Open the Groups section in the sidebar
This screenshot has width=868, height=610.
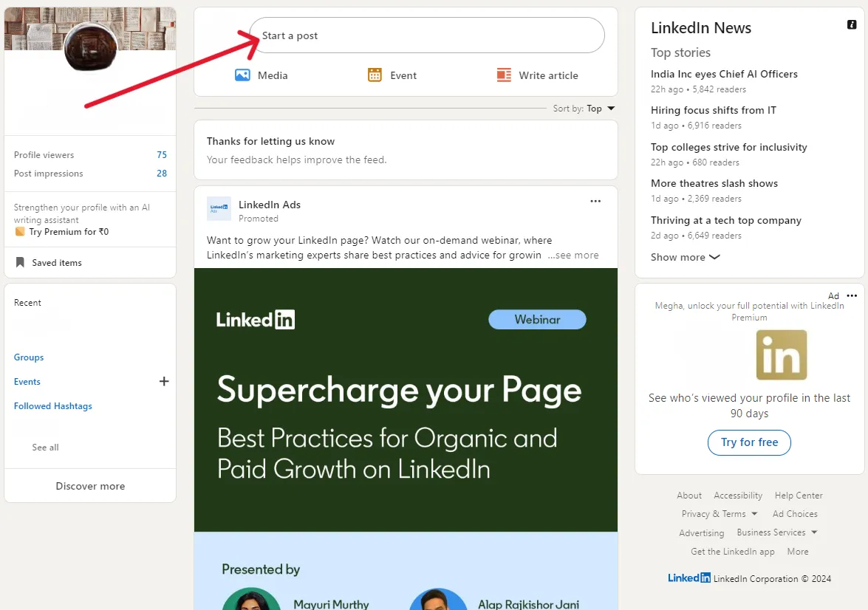coord(29,357)
